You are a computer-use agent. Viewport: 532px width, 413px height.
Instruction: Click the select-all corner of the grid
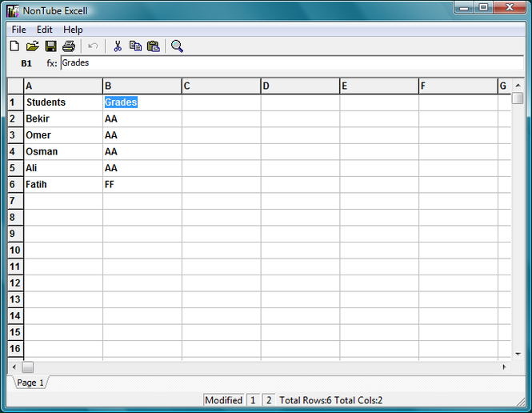click(x=16, y=86)
